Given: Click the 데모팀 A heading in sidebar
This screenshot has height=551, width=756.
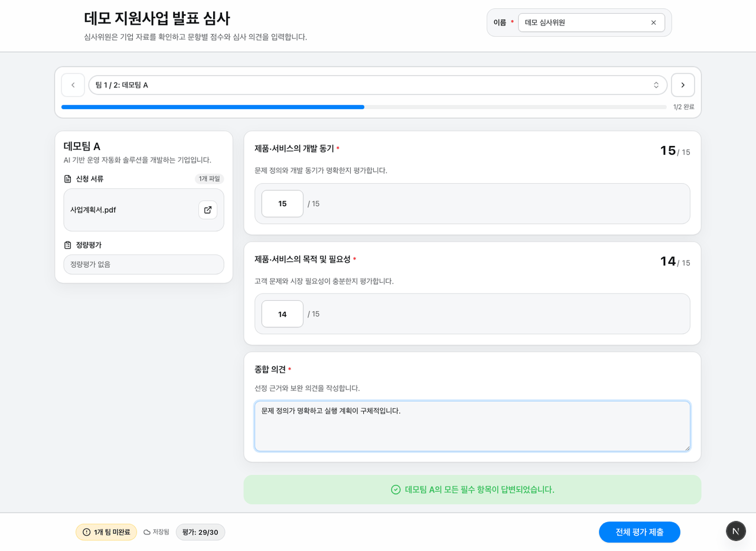Looking at the screenshot, I should pyautogui.click(x=82, y=146).
